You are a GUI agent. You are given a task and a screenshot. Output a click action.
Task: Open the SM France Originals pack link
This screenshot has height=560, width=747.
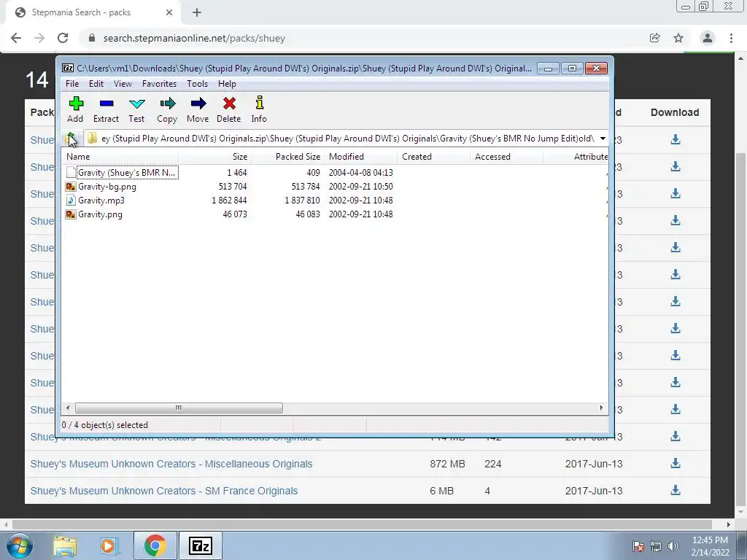164,491
